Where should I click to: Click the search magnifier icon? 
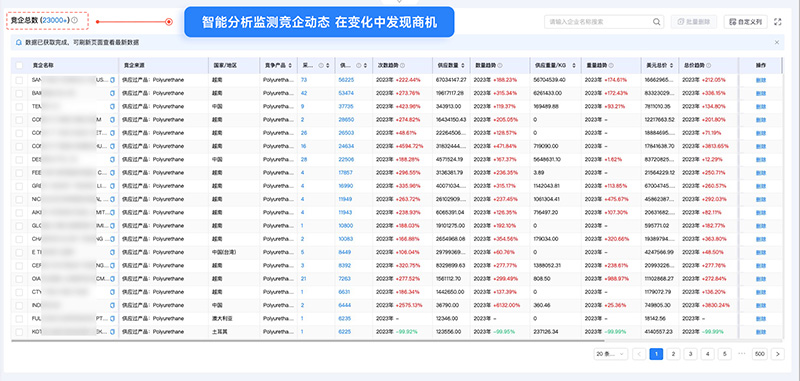657,22
